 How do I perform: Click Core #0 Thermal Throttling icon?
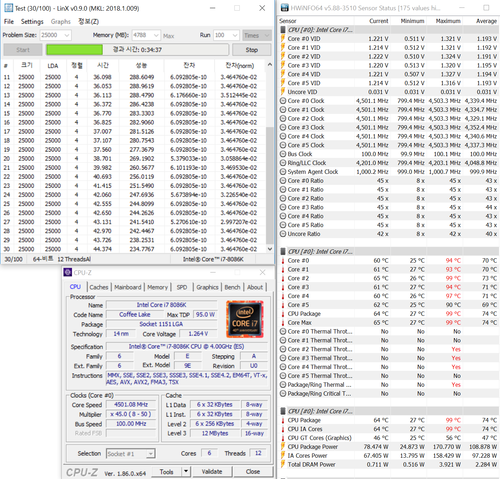(283, 331)
